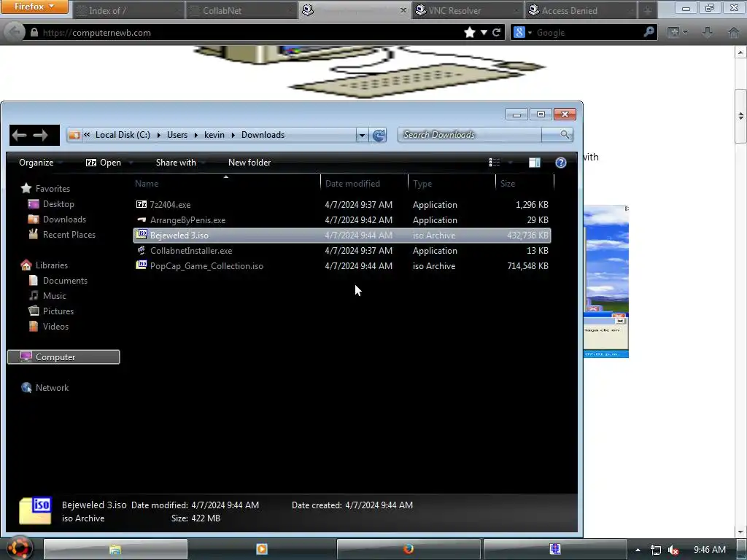Open Desktop in the navigation pane

58,204
